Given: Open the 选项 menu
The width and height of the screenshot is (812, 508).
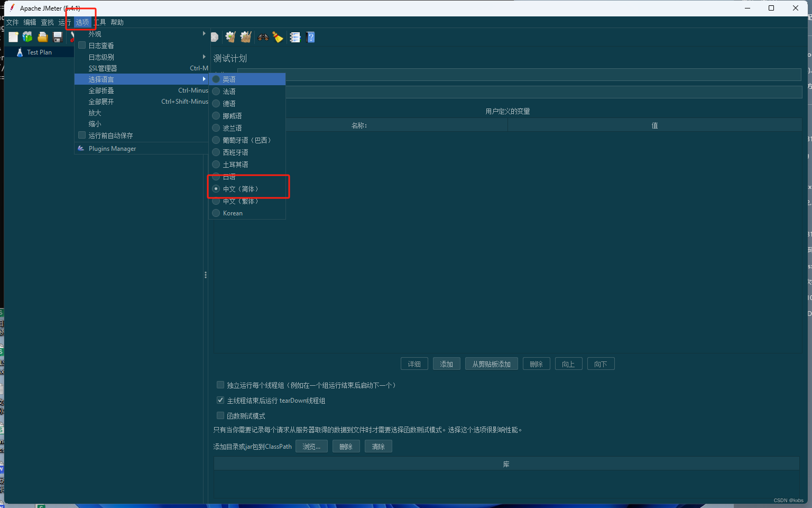Looking at the screenshot, I should click(x=82, y=22).
